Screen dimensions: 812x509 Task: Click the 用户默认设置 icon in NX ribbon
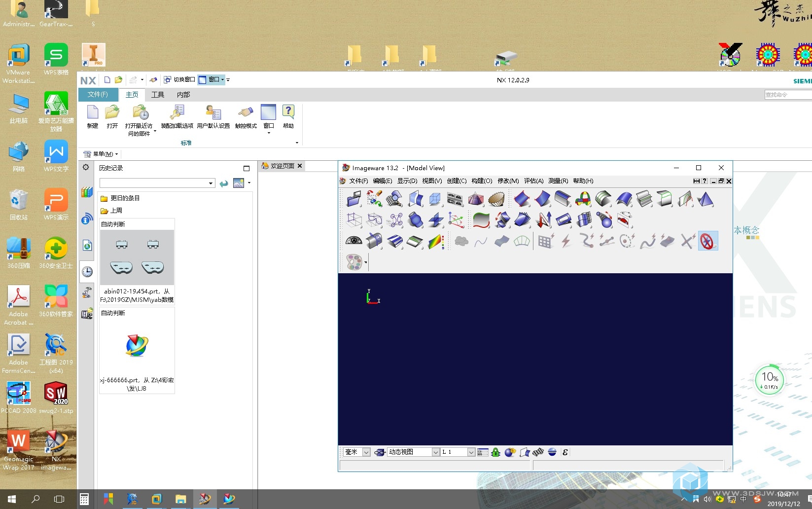click(213, 117)
